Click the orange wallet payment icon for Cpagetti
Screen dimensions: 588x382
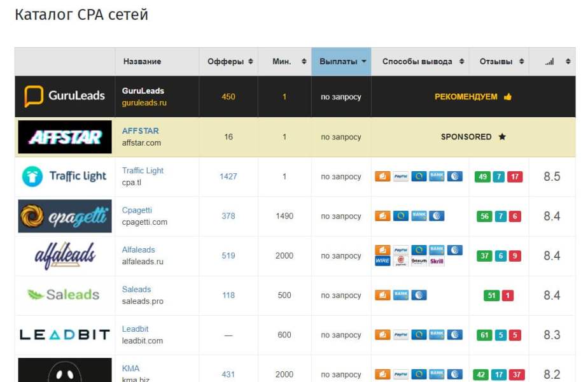click(382, 216)
